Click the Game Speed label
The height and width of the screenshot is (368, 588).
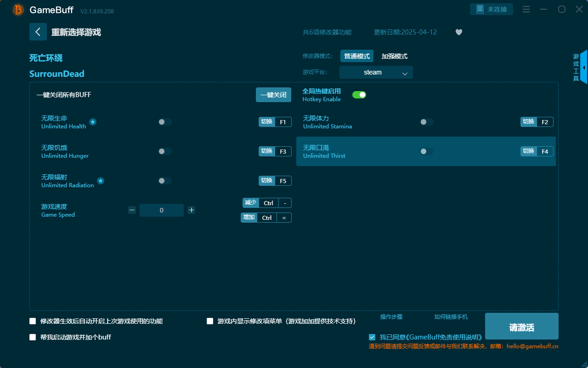[58, 215]
